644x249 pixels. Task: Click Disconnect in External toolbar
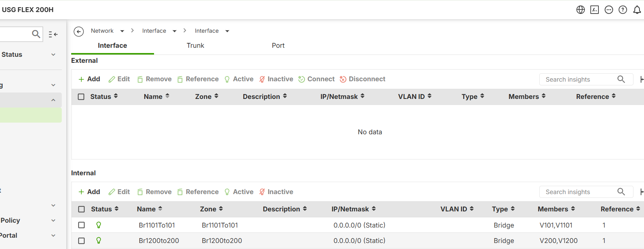point(362,79)
